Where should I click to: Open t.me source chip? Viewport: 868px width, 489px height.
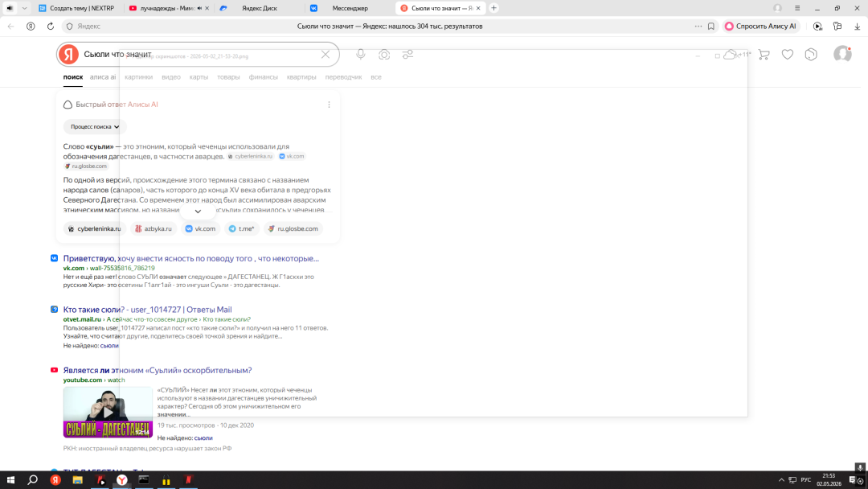pyautogui.click(x=242, y=228)
